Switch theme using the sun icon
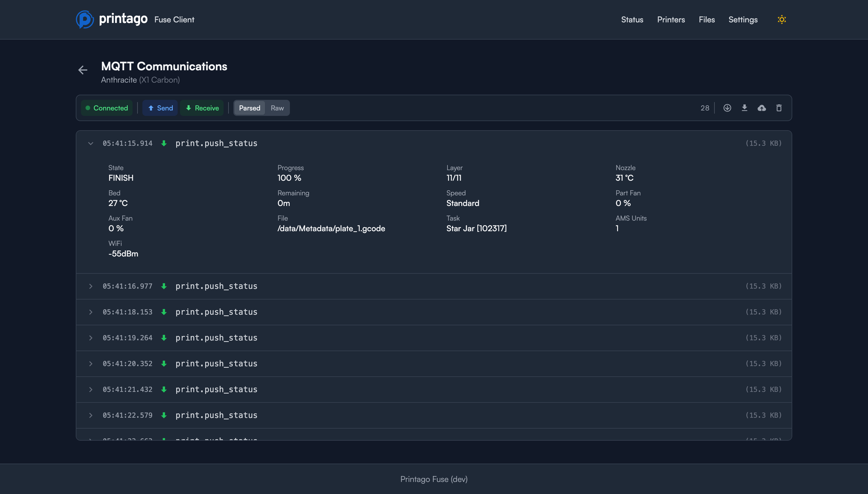 click(782, 19)
